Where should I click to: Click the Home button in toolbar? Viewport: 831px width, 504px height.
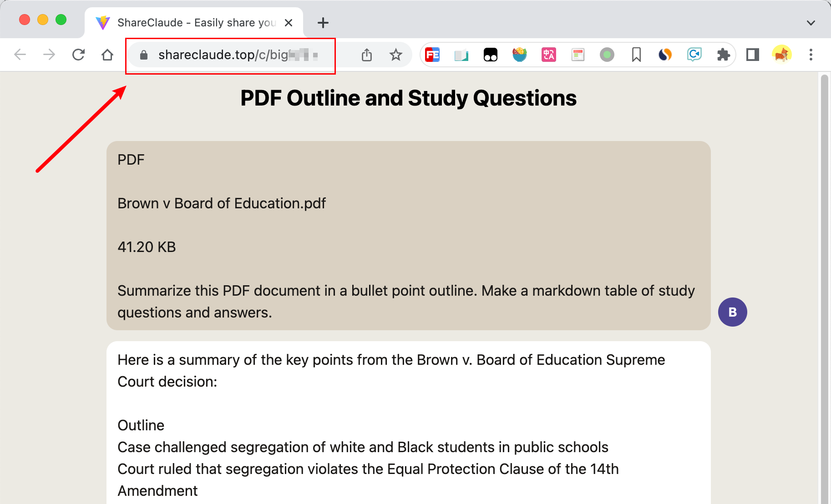pyautogui.click(x=107, y=55)
